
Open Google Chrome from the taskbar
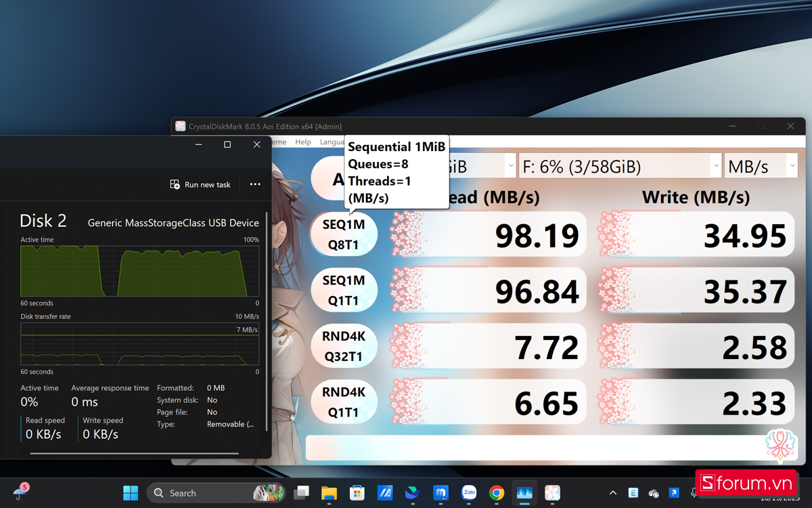point(496,493)
